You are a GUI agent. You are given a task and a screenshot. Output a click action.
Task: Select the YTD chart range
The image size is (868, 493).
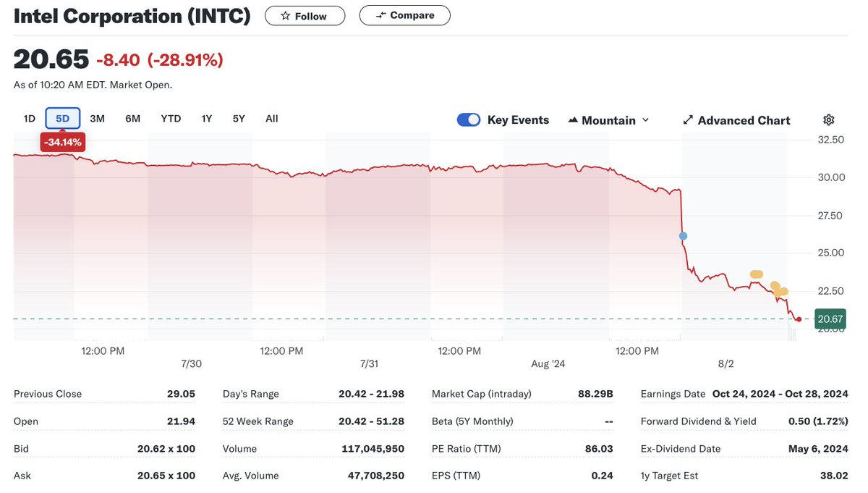(x=171, y=119)
